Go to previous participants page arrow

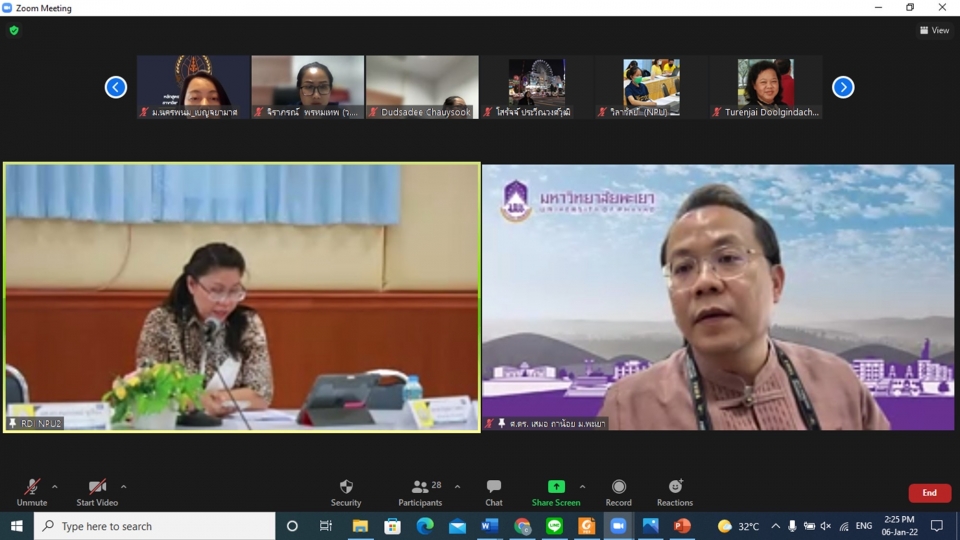(116, 87)
